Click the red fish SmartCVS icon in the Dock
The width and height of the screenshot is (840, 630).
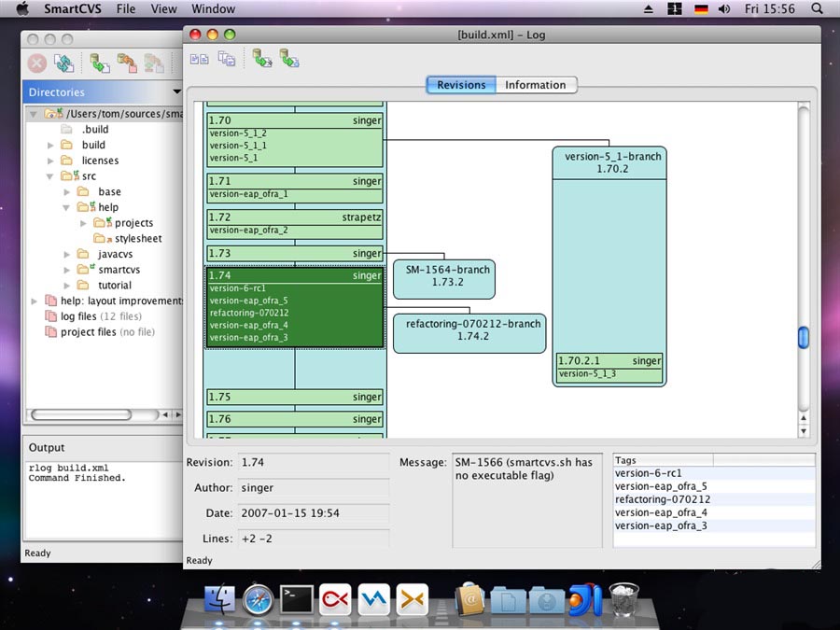pyautogui.click(x=334, y=599)
